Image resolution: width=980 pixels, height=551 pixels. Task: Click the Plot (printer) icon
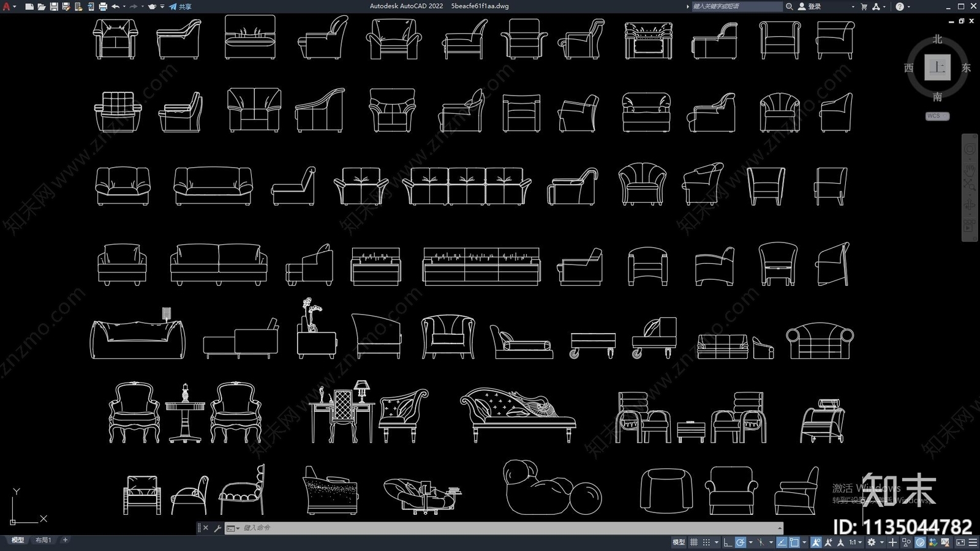click(103, 7)
